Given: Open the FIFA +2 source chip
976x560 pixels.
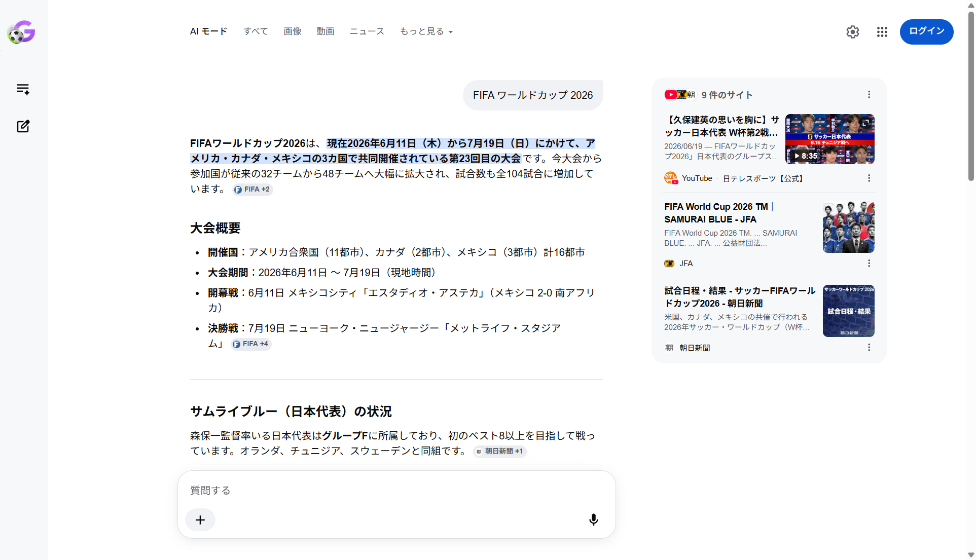Looking at the screenshot, I should point(252,190).
